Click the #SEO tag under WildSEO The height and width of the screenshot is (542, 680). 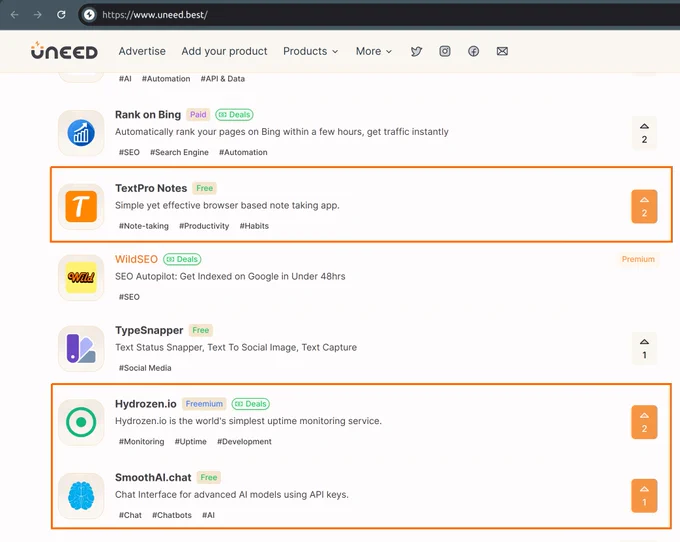(x=129, y=297)
